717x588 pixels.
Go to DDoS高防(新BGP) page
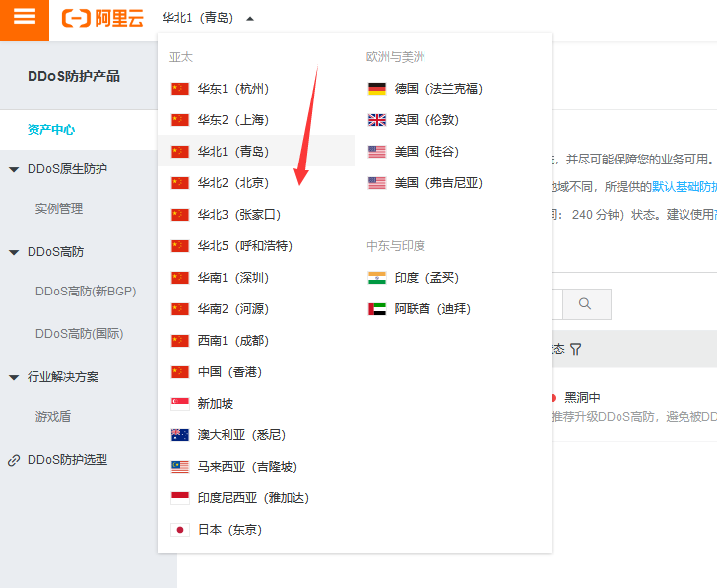coord(85,292)
